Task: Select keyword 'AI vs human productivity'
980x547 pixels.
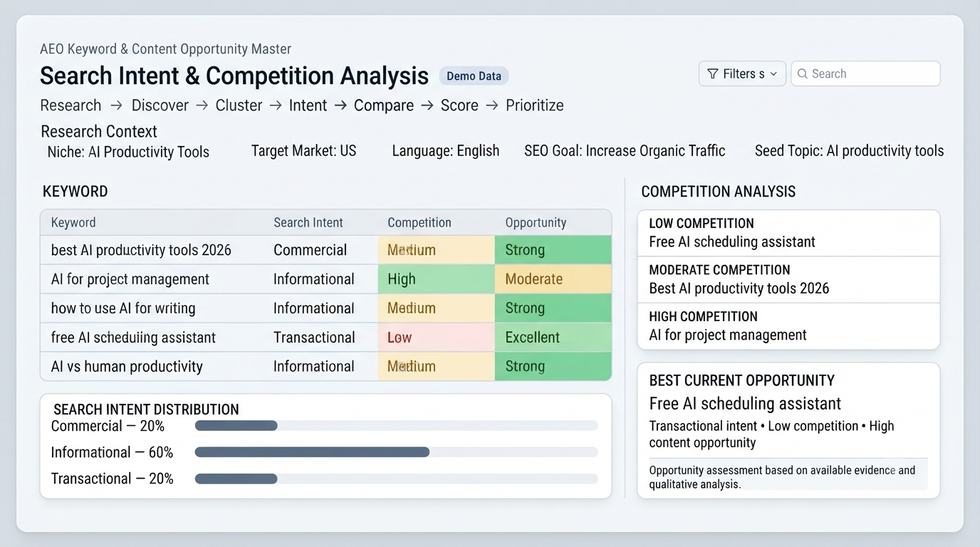Action: [127, 367]
